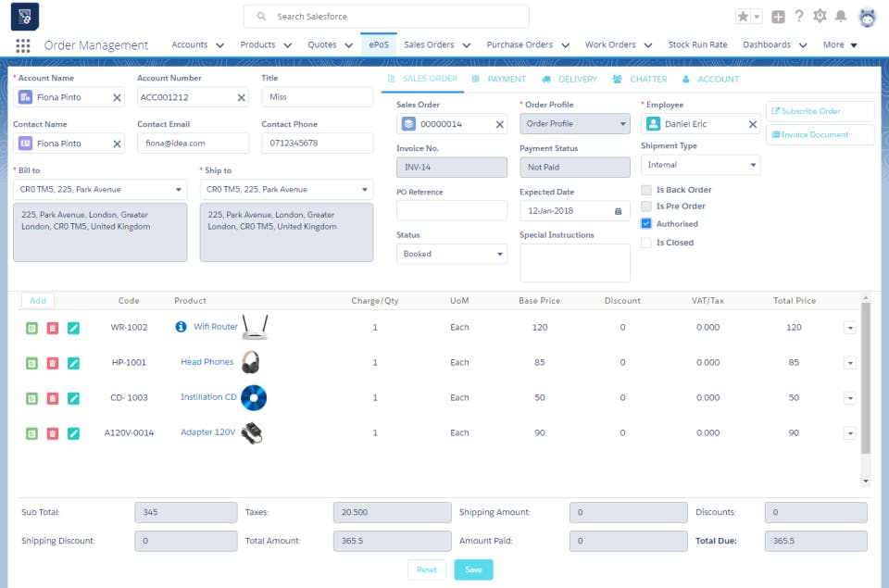Delete the HP-1001 Head Phones line

[52, 364]
